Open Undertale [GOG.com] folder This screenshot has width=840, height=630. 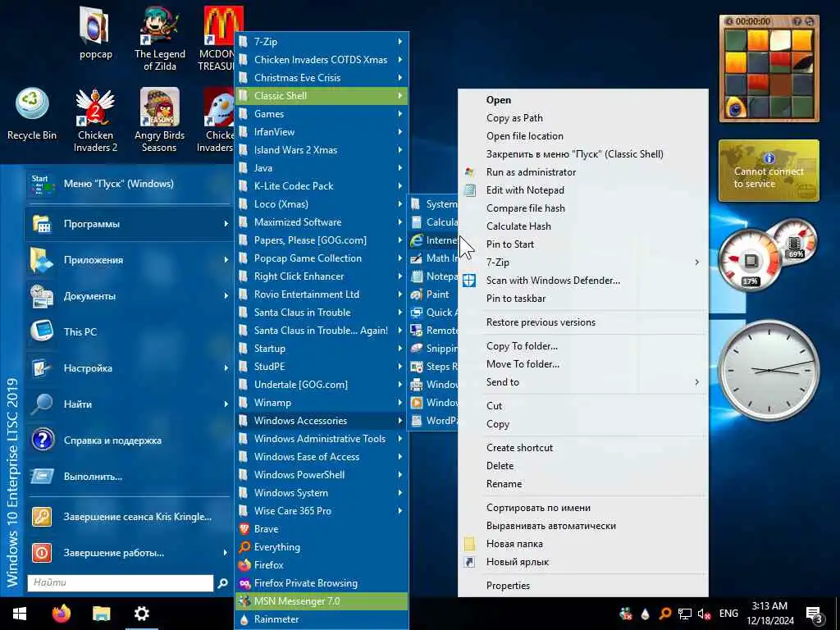[x=322, y=385]
